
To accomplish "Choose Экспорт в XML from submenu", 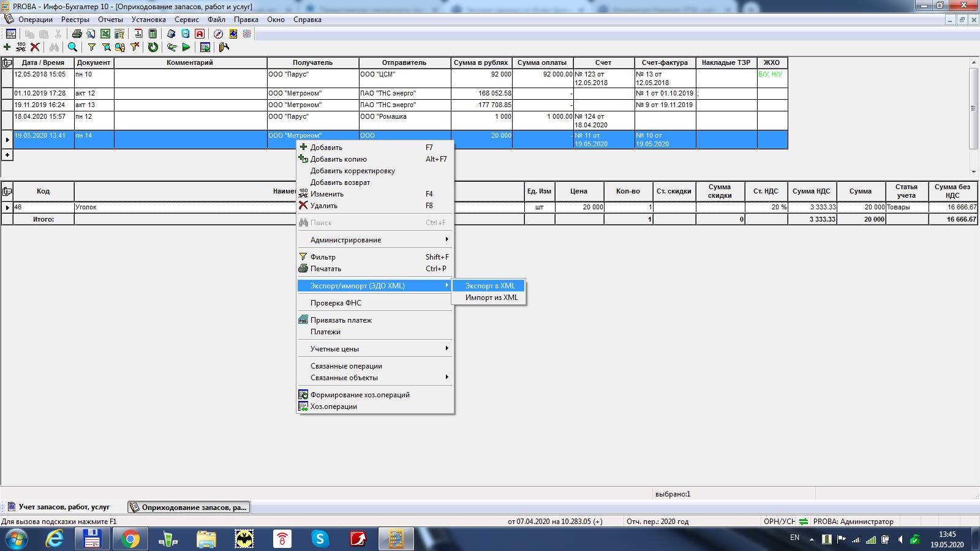I will point(488,286).
